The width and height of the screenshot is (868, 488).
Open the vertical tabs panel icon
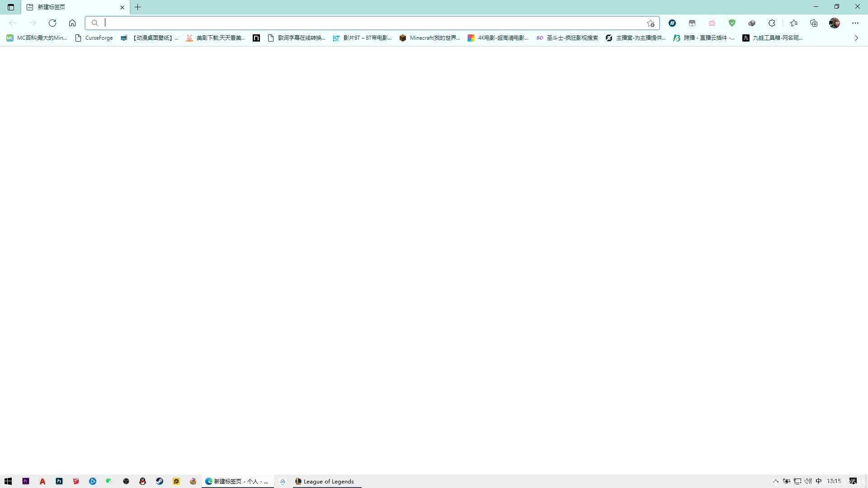pos(11,7)
